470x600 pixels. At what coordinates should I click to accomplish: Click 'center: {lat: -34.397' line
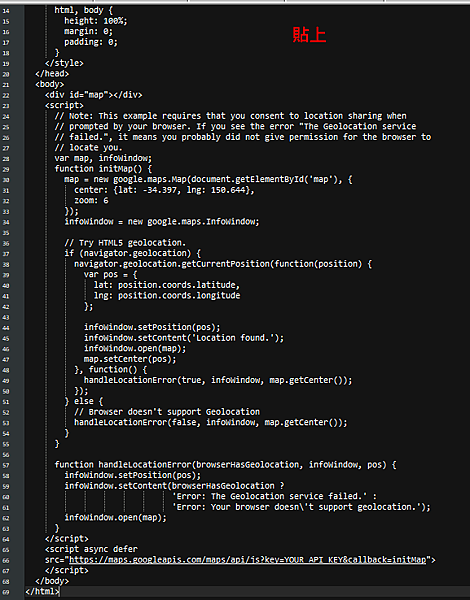pyautogui.click(x=164, y=190)
